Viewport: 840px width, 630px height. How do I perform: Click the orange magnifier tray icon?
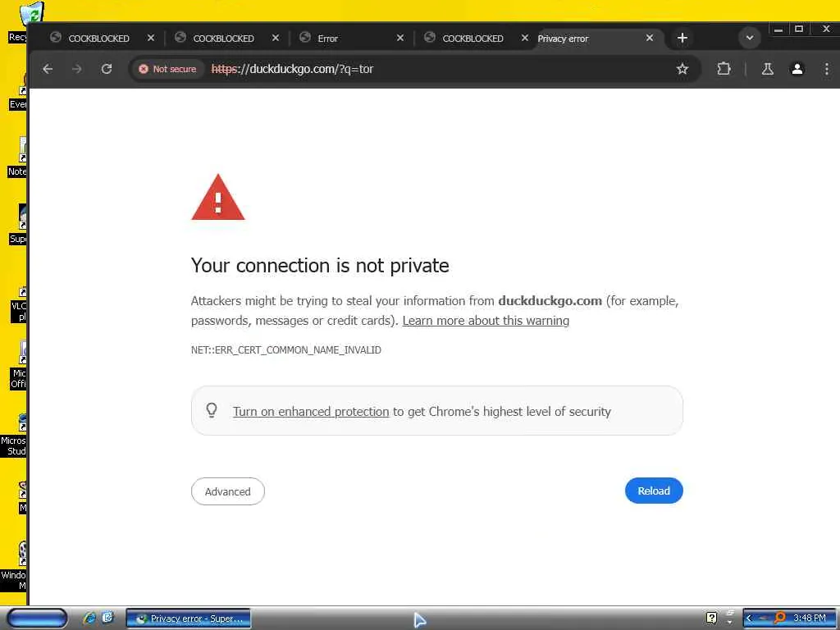(x=779, y=619)
